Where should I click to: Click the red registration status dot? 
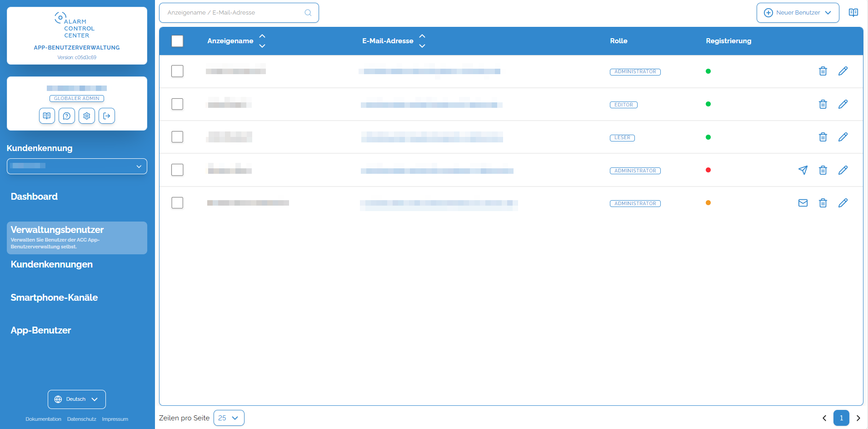[x=708, y=170]
